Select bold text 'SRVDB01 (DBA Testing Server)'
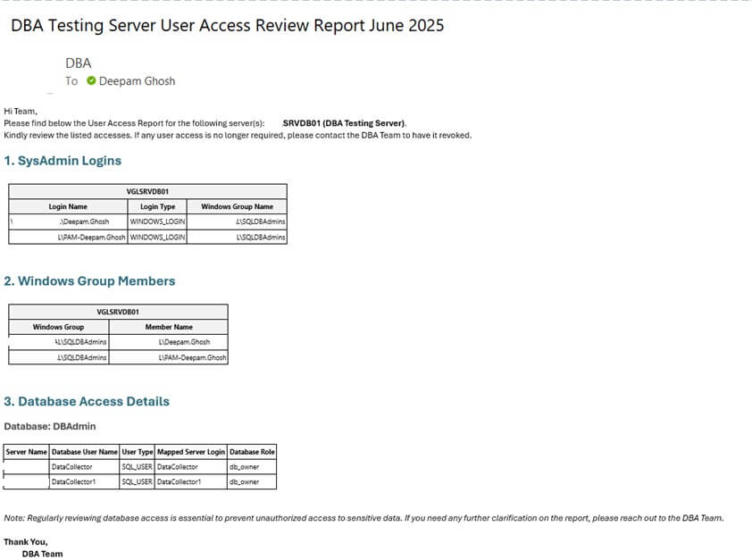752x560 pixels. (344, 123)
